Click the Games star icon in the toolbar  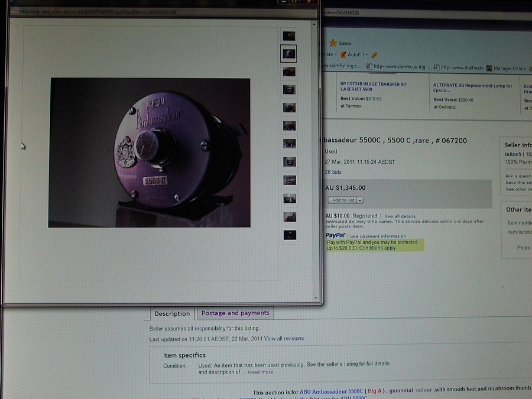[333, 43]
